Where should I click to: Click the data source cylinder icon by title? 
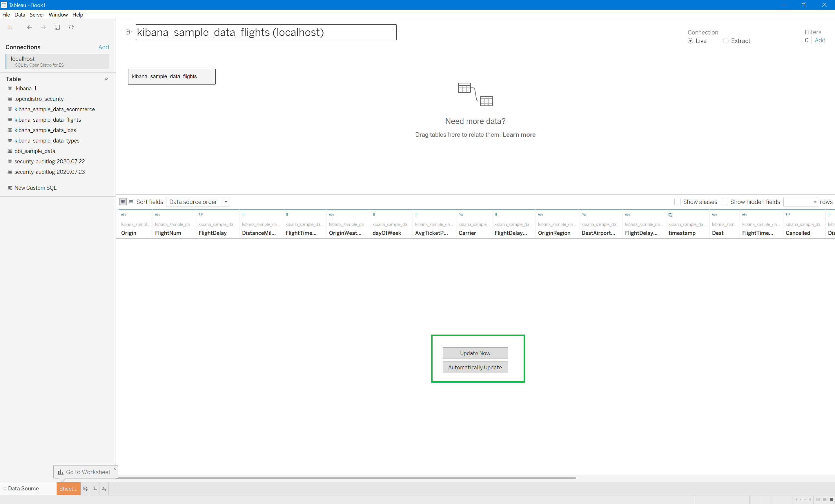coord(128,32)
